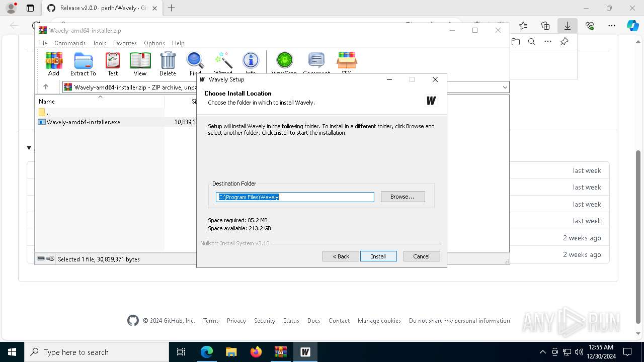The height and width of the screenshot is (362, 644).
Task: Click the Edge downloads arrow icon
Action: tap(568, 26)
